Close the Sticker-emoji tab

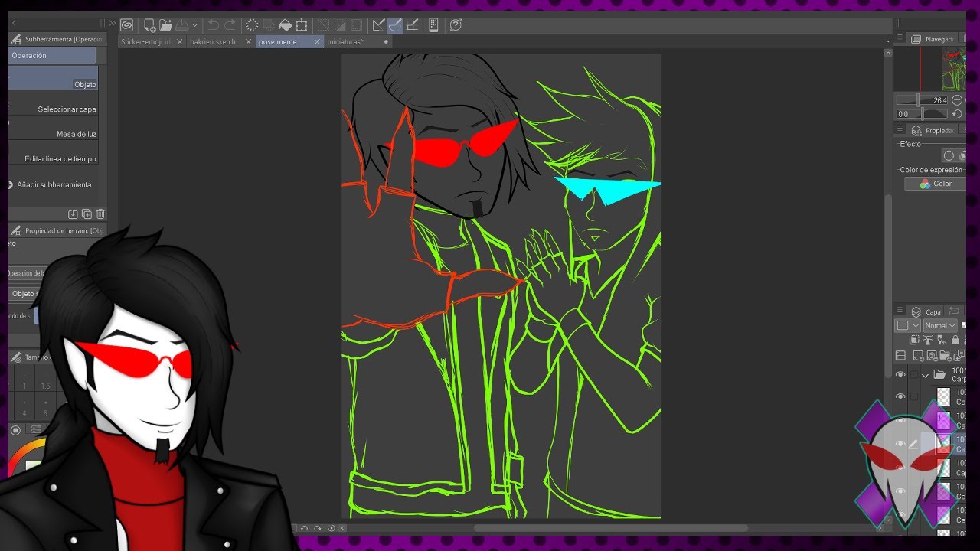[180, 42]
